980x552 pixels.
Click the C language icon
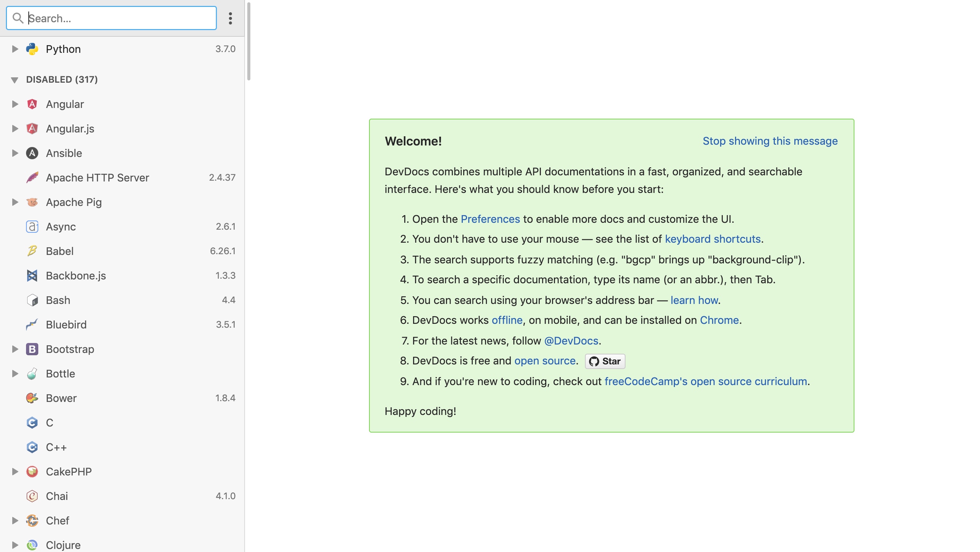tap(32, 423)
